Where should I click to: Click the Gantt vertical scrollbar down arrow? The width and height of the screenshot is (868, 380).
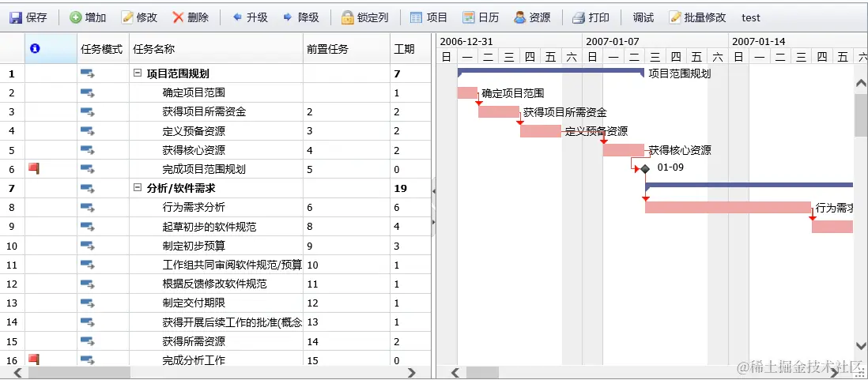coord(861,346)
